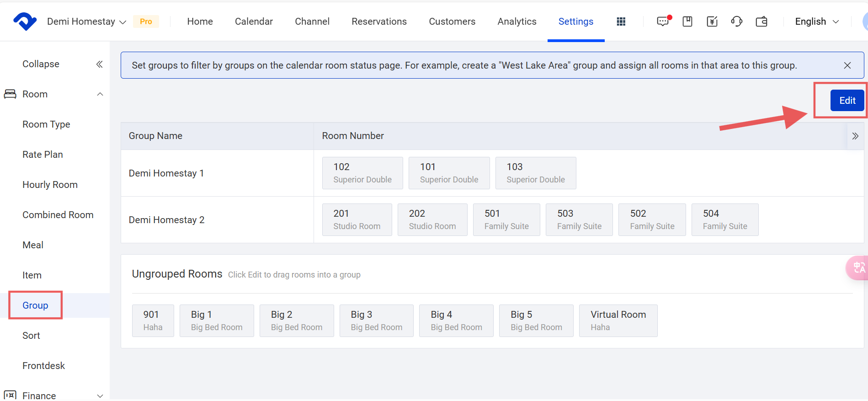Open the yen billing note icon
Viewport: 868px width, 401px height.
pos(712,21)
